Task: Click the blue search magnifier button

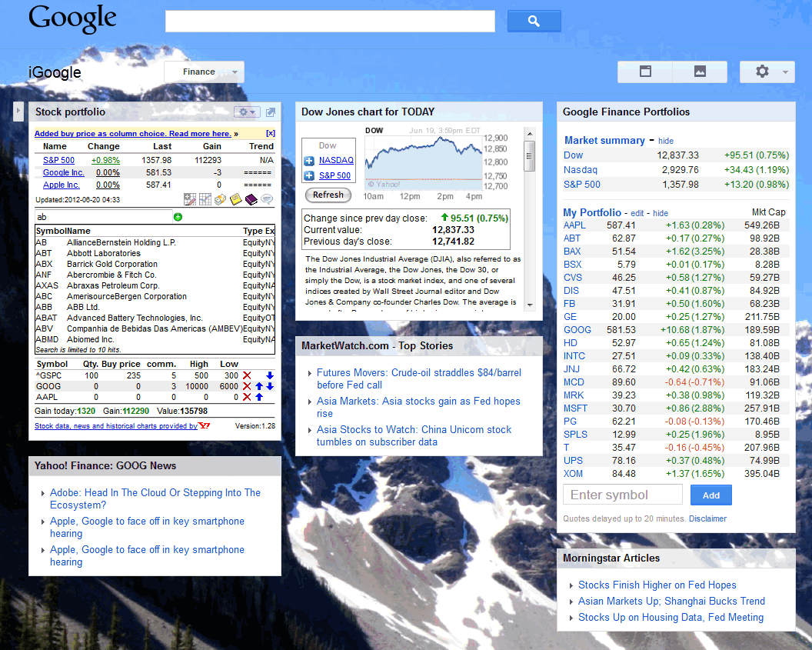Action: point(534,22)
